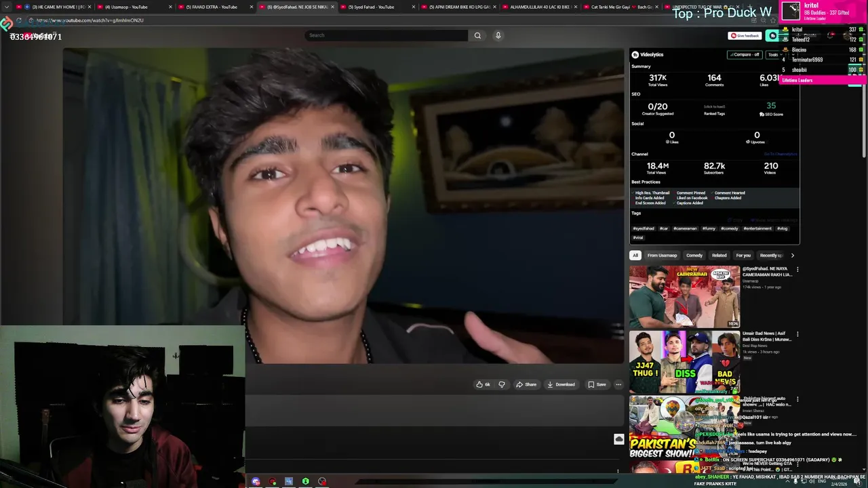Open options menu for NAYA CAMERAMAN video

pyautogui.click(x=797, y=270)
